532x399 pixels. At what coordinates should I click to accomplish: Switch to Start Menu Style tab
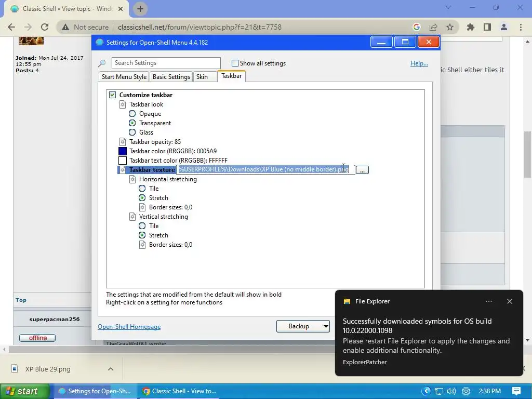(x=124, y=77)
